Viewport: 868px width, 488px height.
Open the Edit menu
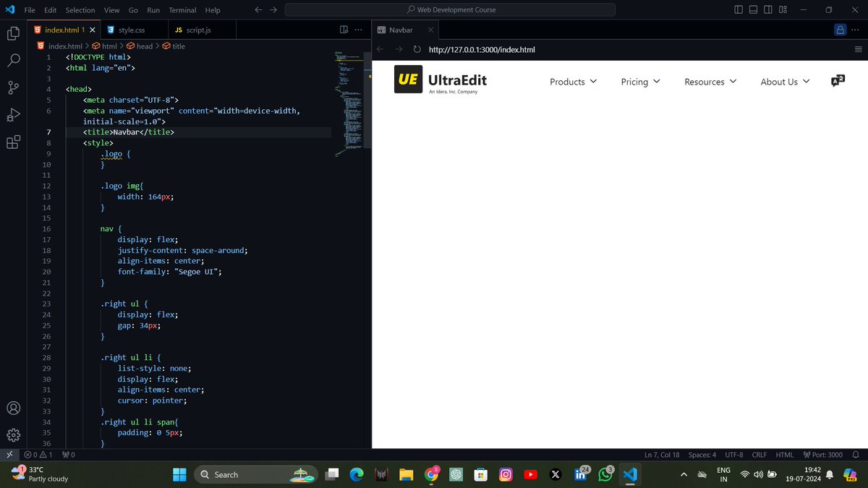click(51, 10)
